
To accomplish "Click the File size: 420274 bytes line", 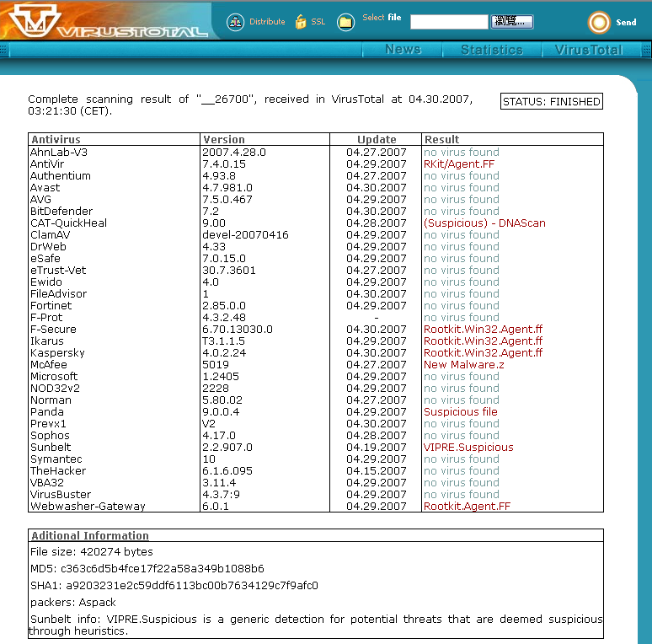I will (x=92, y=551).
